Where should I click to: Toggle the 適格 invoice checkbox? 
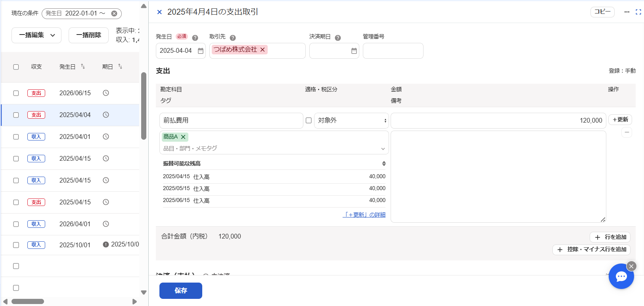[x=309, y=120]
